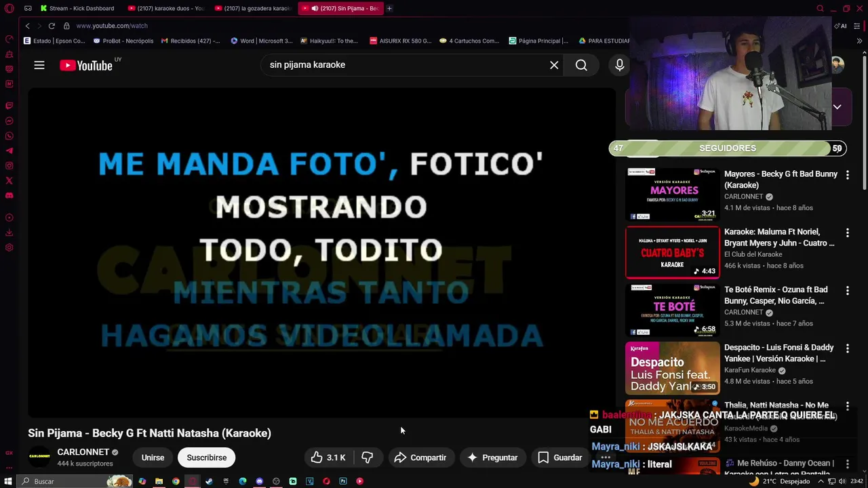Open the Mayores karaoke thumbnail
Viewport: 868px width, 488px height.
tap(672, 195)
